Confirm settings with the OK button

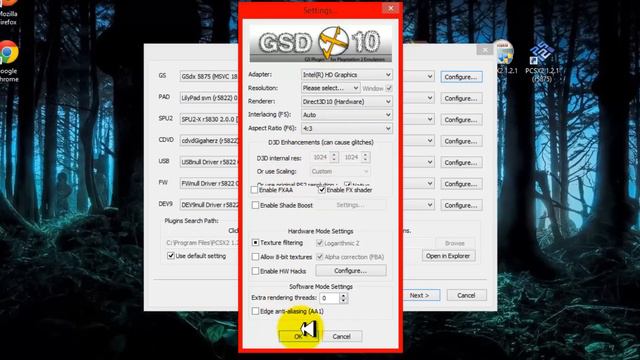tap(298, 336)
